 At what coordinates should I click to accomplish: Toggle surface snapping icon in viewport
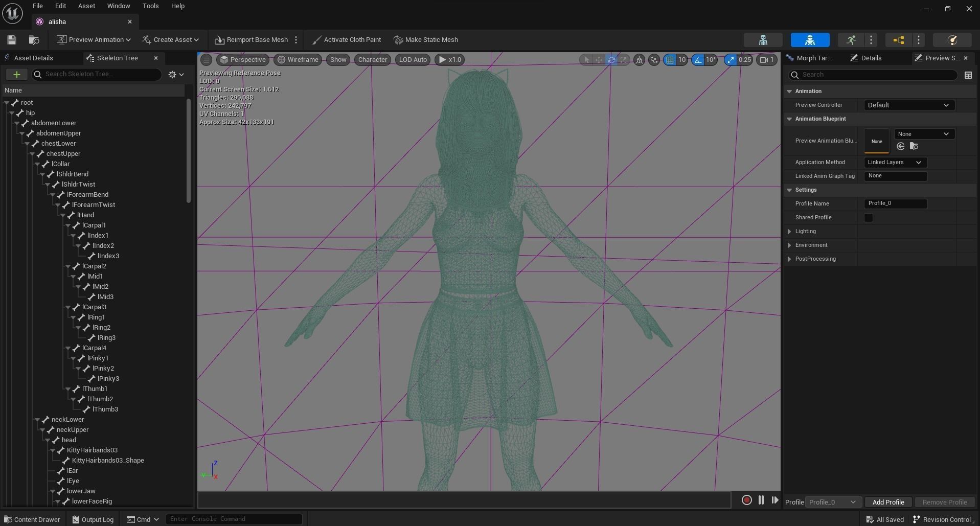(654, 60)
